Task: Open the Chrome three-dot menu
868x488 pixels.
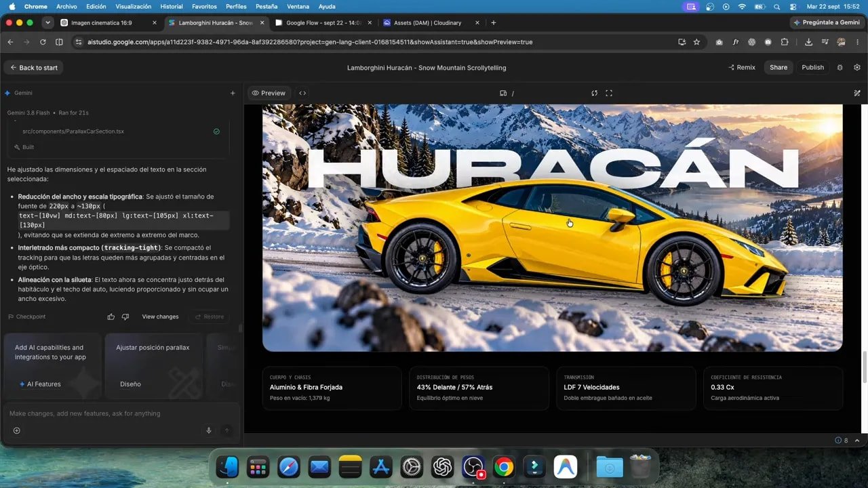Action: [x=857, y=42]
